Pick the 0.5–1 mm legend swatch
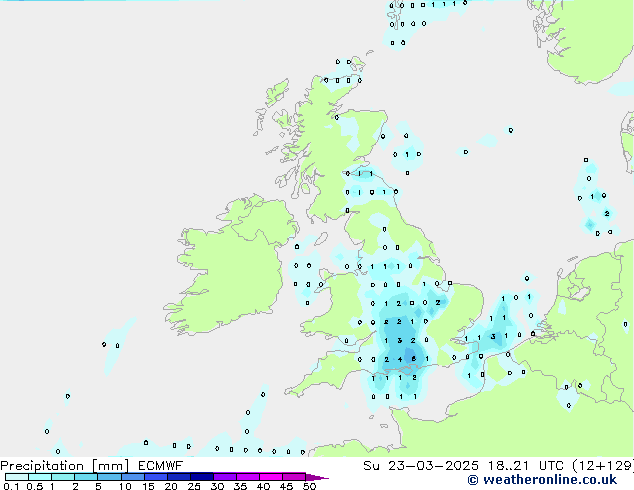 pos(40,477)
